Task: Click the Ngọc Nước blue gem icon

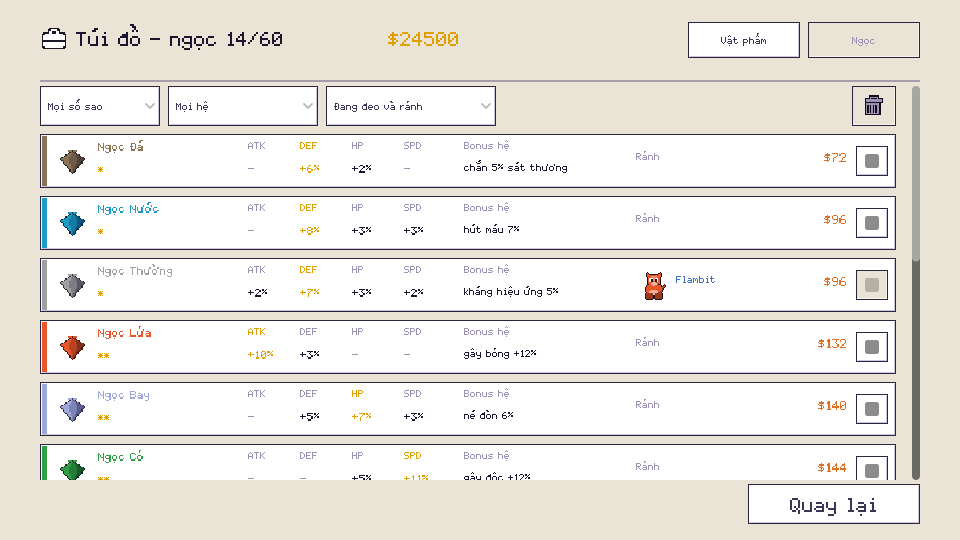Action: coord(72,223)
